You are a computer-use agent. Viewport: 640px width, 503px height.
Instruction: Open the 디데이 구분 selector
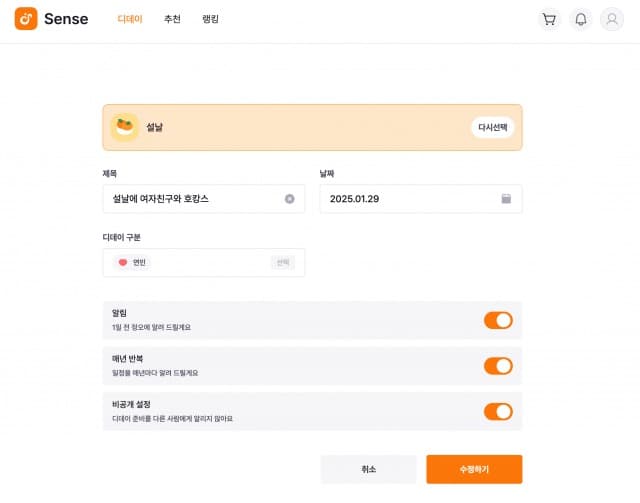[x=283, y=262]
